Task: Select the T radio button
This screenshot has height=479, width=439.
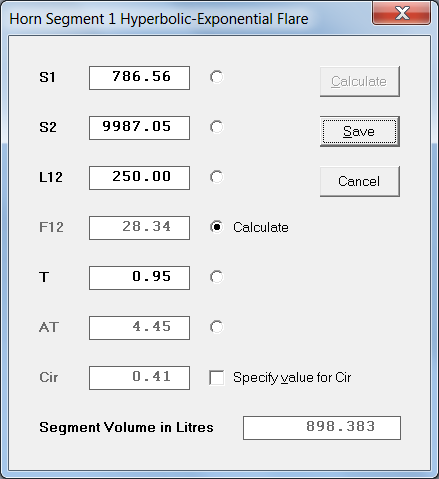Action: point(216,277)
